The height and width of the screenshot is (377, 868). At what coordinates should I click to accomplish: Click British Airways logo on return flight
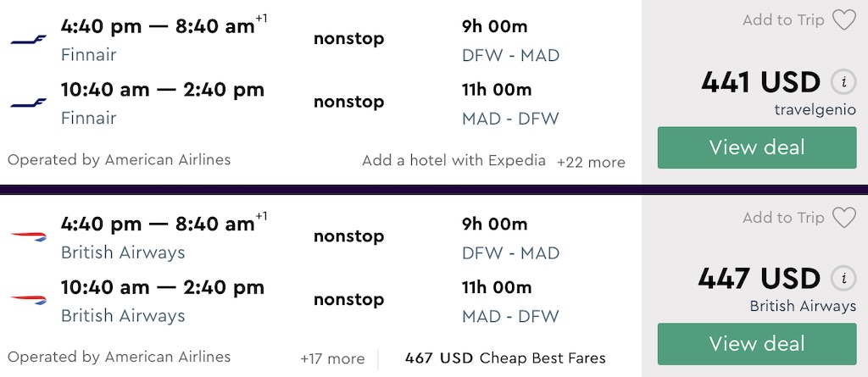[x=29, y=300]
